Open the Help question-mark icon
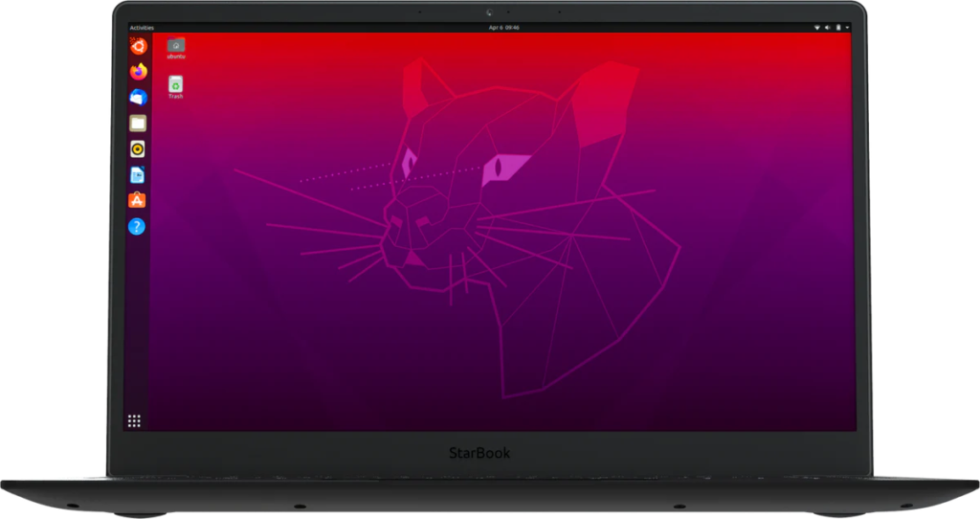Screen dimensions: 980x519 click(137, 226)
